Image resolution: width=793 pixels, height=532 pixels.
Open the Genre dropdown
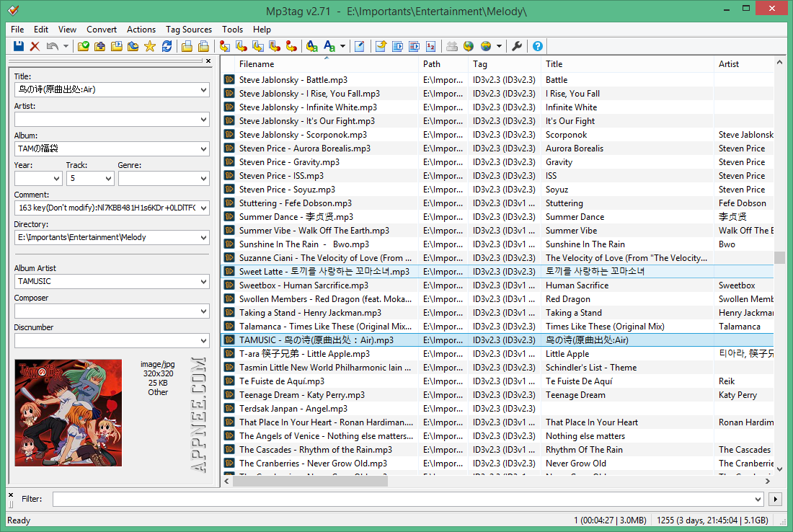[x=203, y=179]
